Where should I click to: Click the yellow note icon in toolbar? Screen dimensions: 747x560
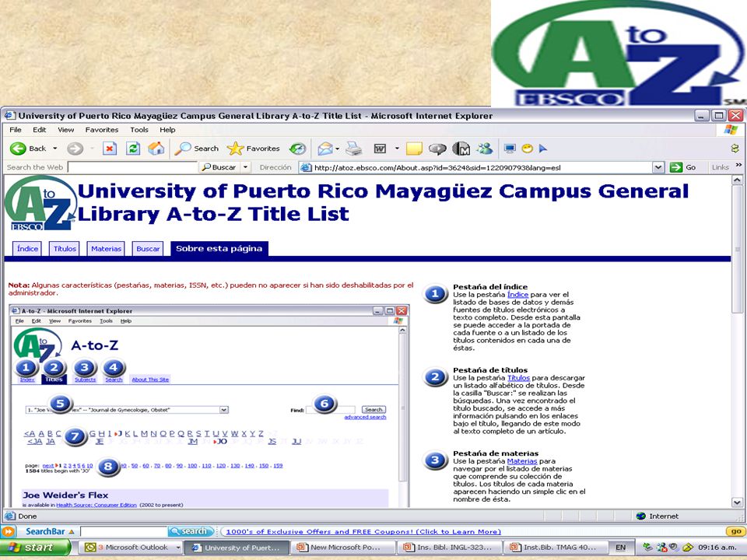click(414, 149)
